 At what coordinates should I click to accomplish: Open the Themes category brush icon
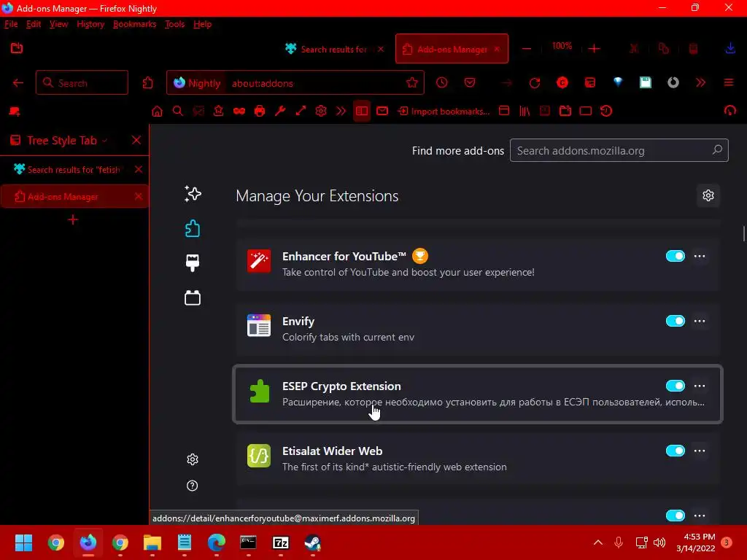tap(193, 262)
